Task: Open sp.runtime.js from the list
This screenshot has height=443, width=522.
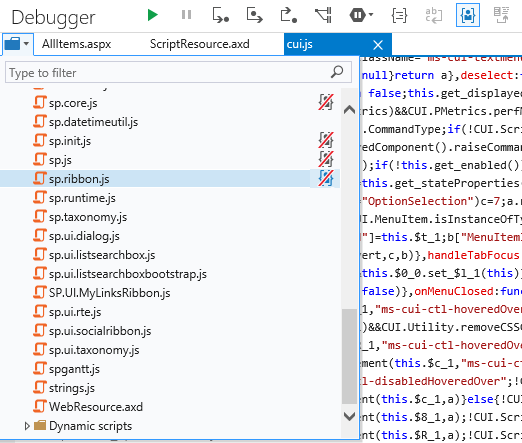Action: click(x=82, y=198)
